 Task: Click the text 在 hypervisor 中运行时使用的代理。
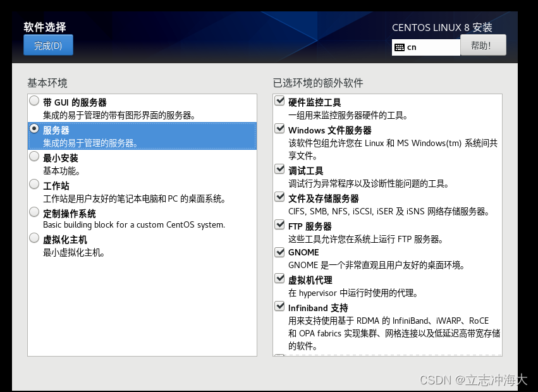[353, 293]
